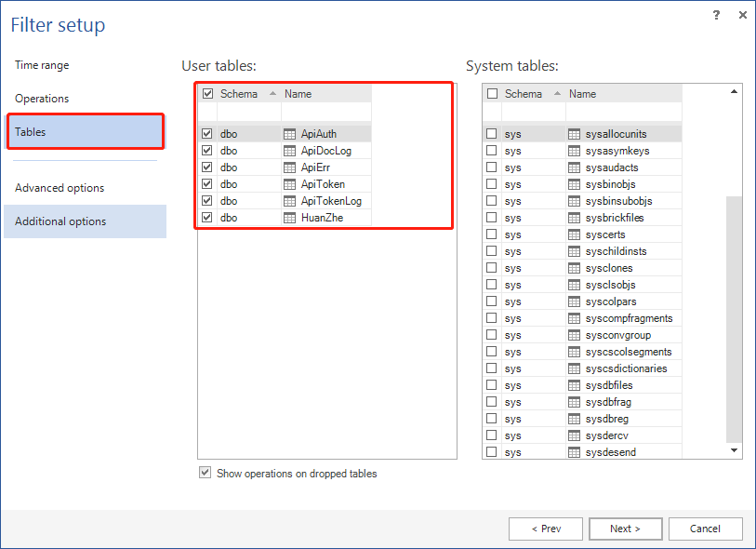Image resolution: width=756 pixels, height=549 pixels.
Task: Toggle Show operations on dropped tables
Action: [205, 473]
